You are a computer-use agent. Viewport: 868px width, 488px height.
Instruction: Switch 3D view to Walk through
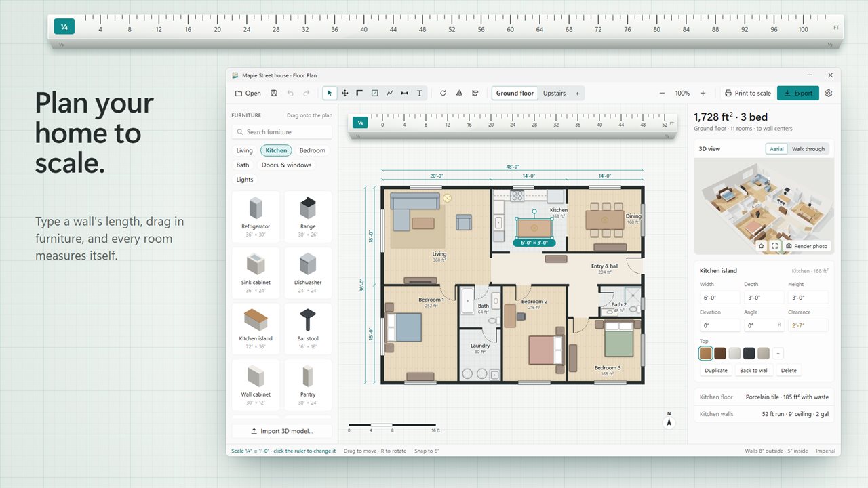click(808, 149)
